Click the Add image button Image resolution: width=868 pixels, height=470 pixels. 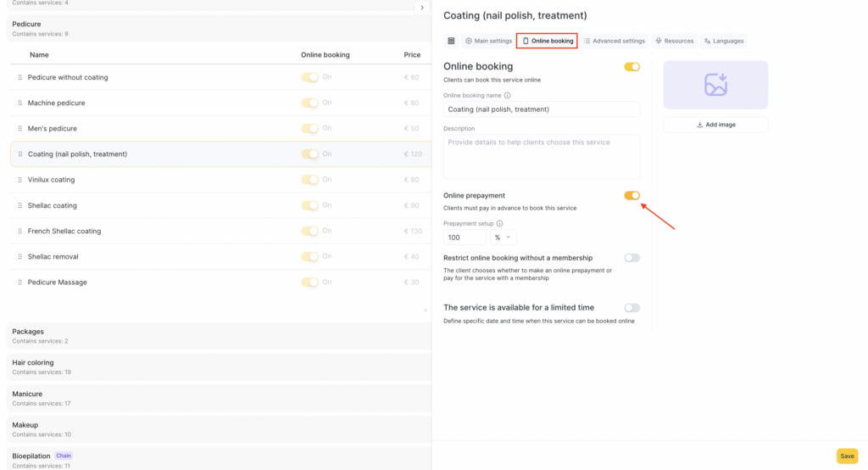click(715, 125)
